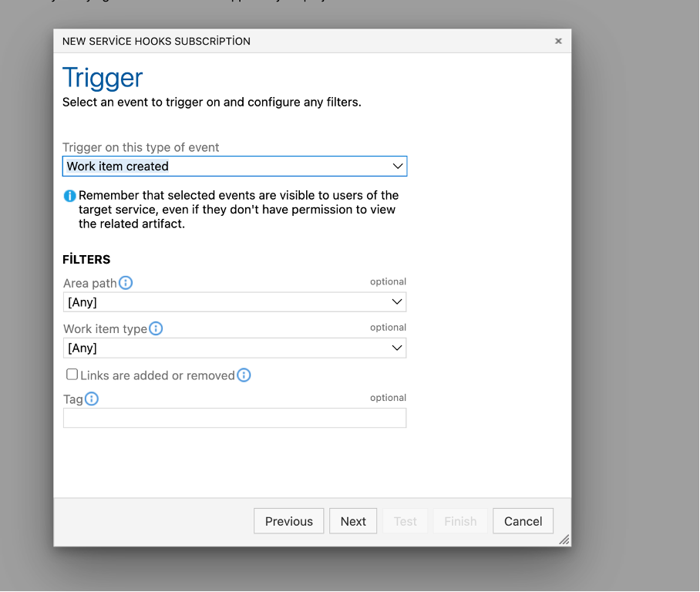Go back with the Previous button

pos(289,521)
